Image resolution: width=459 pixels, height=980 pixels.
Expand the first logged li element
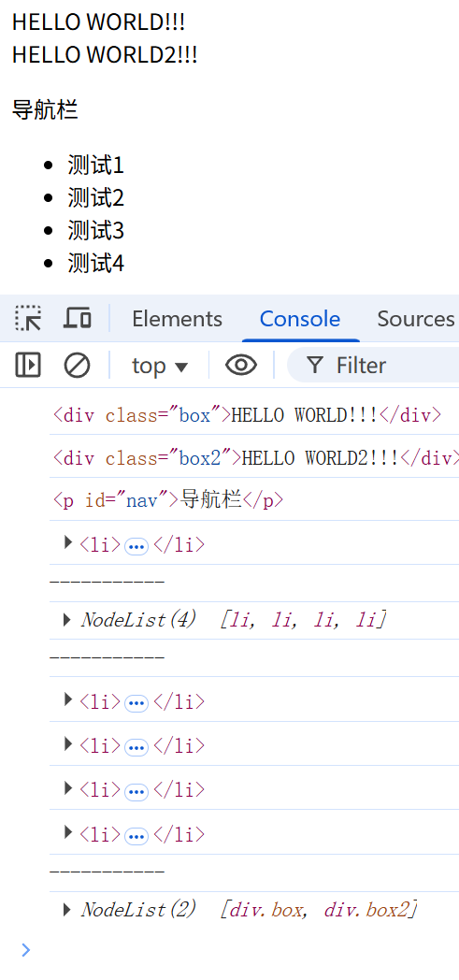[68, 542]
